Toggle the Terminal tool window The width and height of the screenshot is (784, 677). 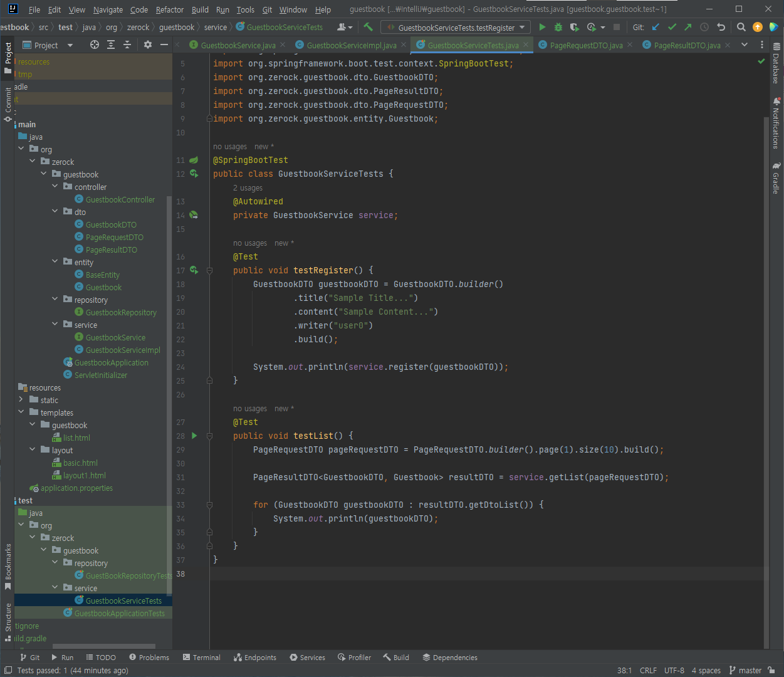click(202, 658)
